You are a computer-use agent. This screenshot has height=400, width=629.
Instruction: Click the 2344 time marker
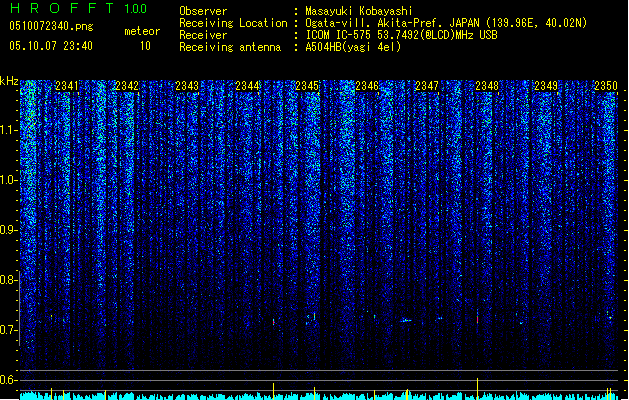(x=247, y=86)
